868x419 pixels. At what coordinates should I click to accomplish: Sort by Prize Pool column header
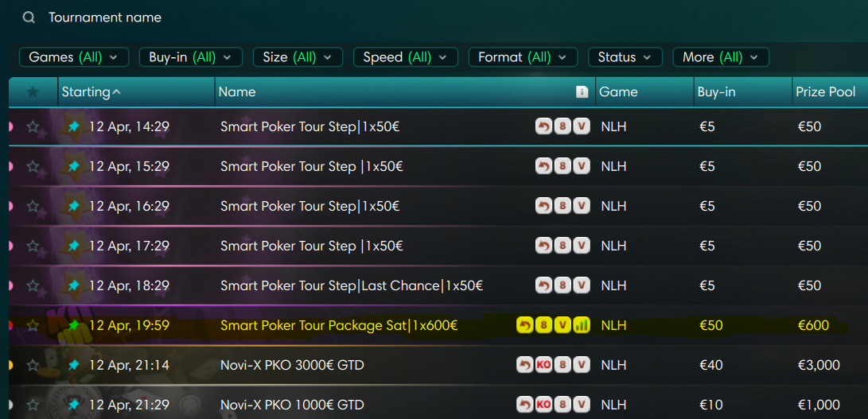(x=825, y=92)
